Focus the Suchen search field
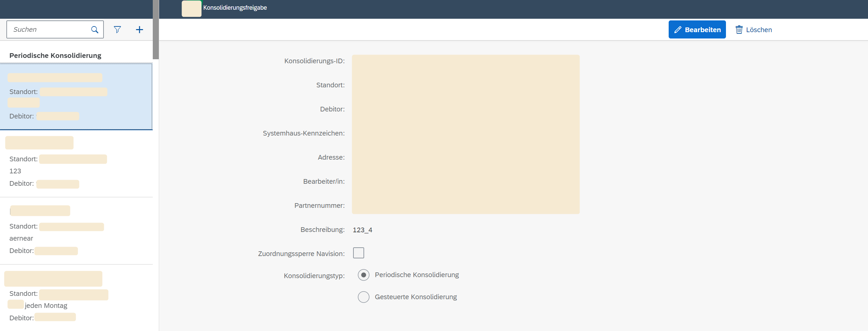The width and height of the screenshot is (868, 331). [55, 30]
